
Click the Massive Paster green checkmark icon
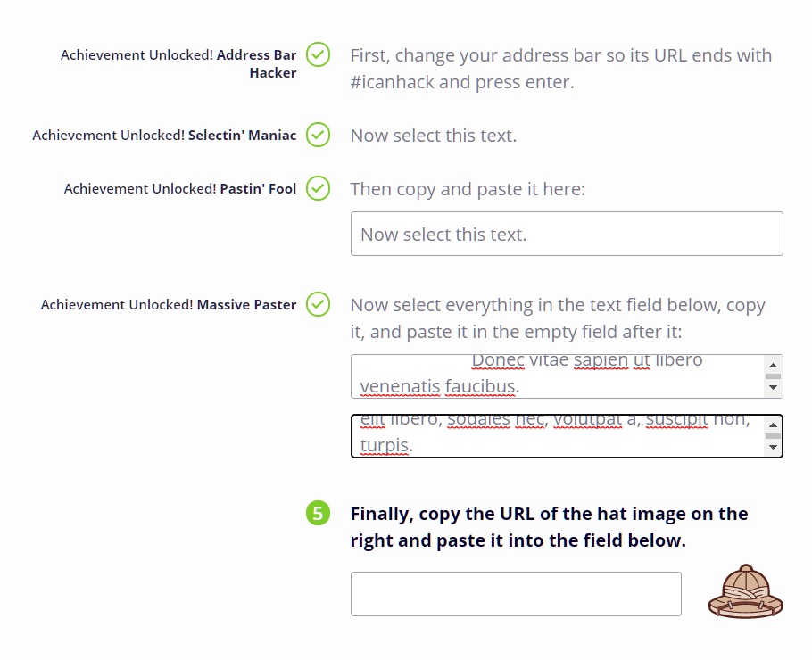pyautogui.click(x=318, y=304)
